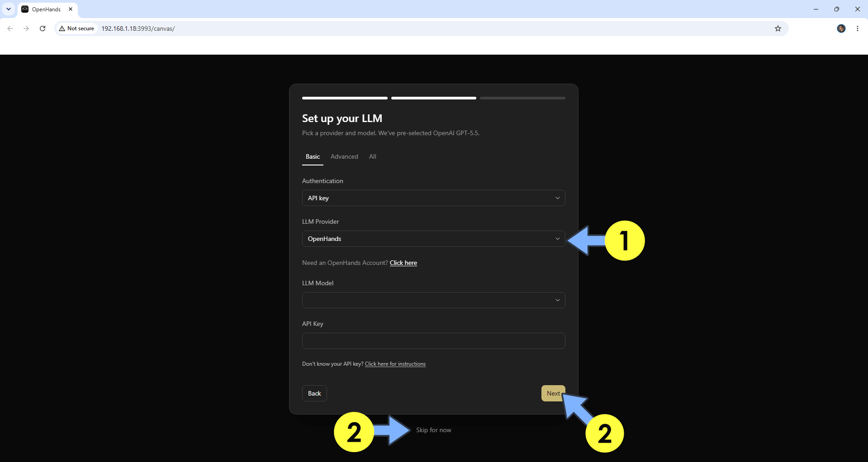868x462 pixels.
Task: Click the address bar URL
Action: pyautogui.click(x=138, y=28)
